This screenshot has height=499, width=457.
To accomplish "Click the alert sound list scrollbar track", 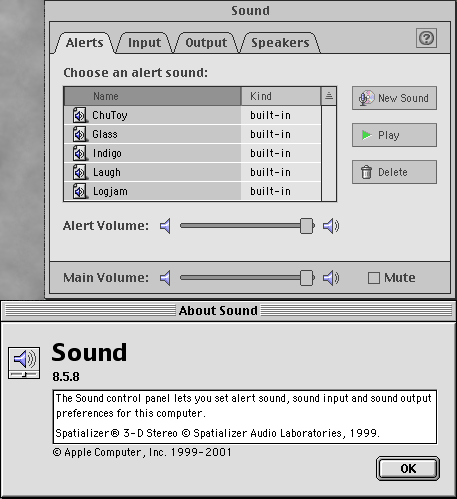I will pos(329,153).
